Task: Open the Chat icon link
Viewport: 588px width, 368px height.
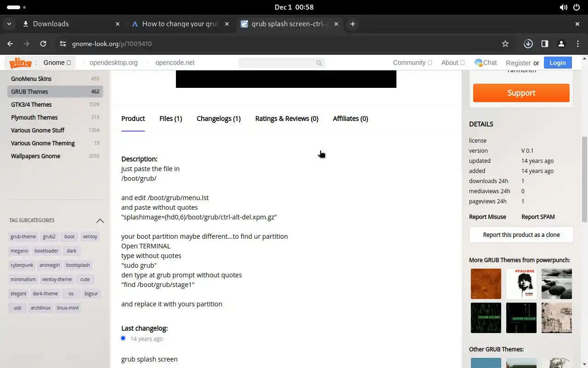Action: (x=486, y=63)
